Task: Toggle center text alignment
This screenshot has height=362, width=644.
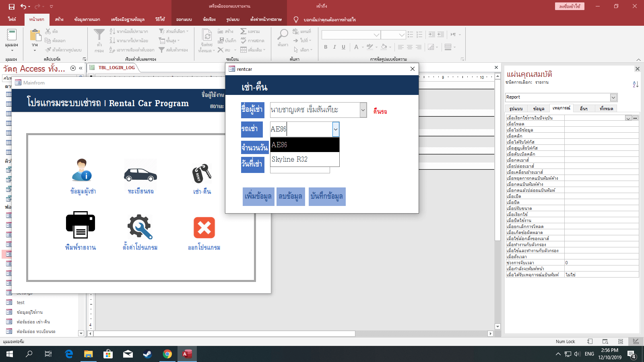Action: pyautogui.click(x=409, y=47)
